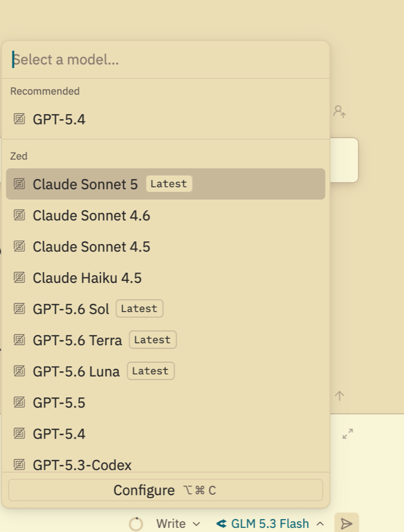Click the GLM provider icon in toolbar
404x532 pixels.
click(x=221, y=524)
